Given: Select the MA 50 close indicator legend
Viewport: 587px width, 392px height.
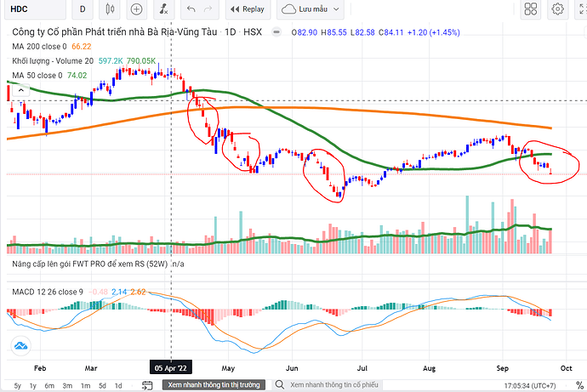Looking at the screenshot, I should tap(37, 76).
